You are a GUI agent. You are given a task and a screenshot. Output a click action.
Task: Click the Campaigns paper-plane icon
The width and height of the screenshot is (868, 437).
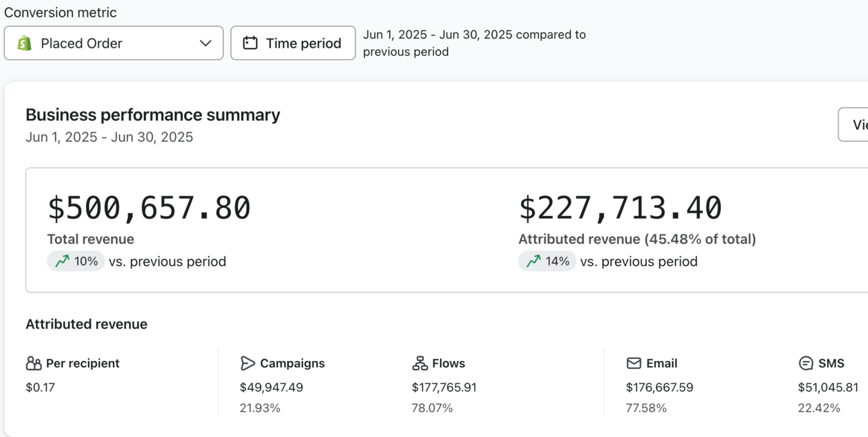point(248,364)
